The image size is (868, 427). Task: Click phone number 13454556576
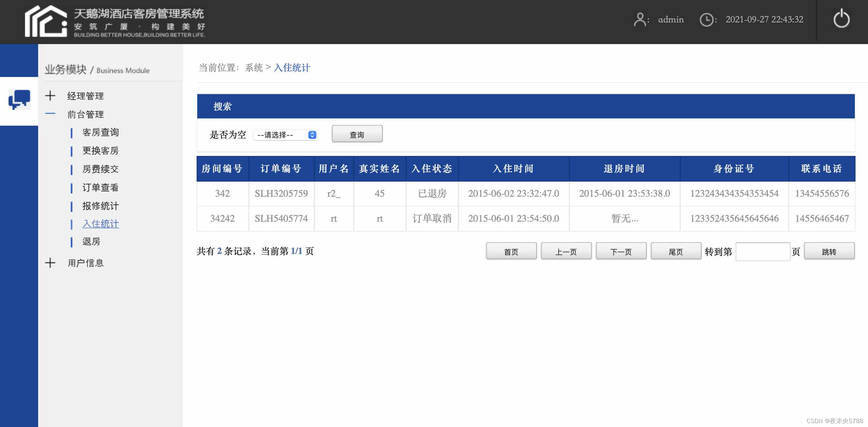tap(822, 193)
